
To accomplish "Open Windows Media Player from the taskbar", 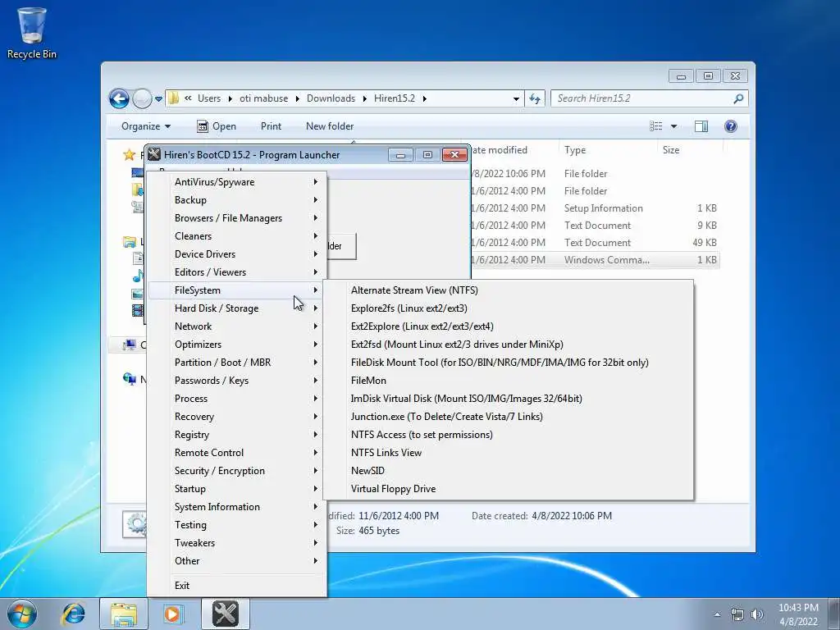I will 172,614.
